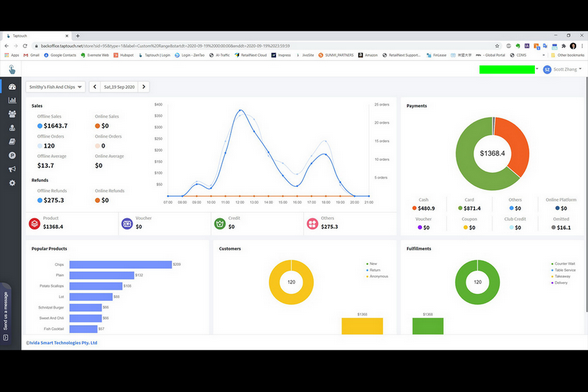Open the Hubspot bookmark
This screenshot has height=392, width=588.
click(124, 55)
